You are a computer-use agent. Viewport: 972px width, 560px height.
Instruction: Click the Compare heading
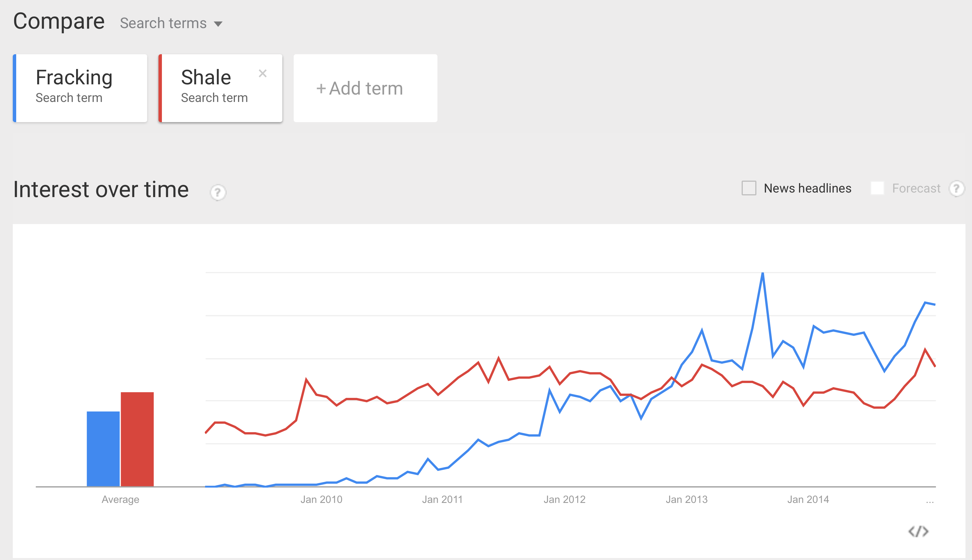(x=59, y=22)
